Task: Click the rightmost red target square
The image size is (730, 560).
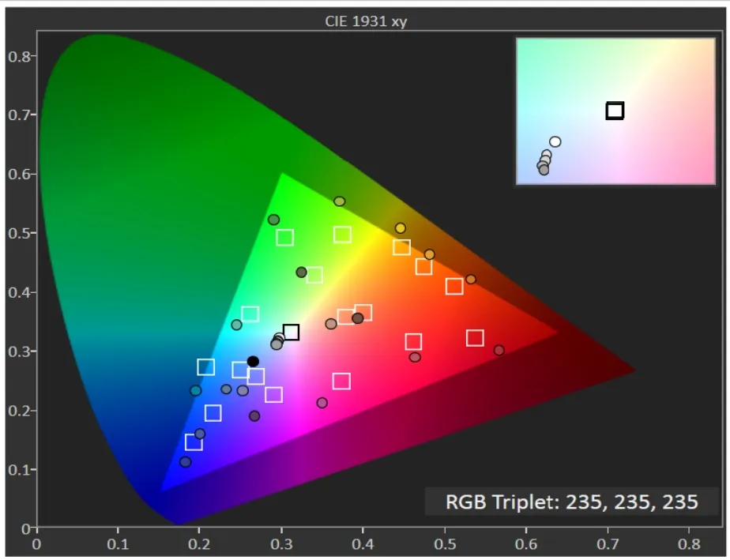Action: pyautogui.click(x=475, y=337)
